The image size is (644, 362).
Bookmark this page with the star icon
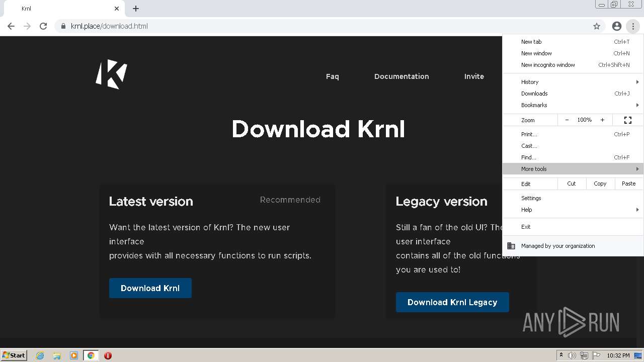click(597, 26)
